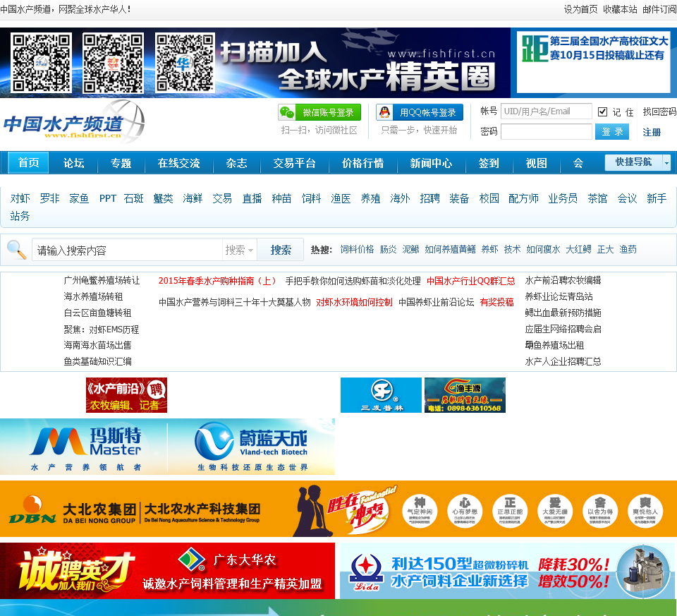Open the 站务 category link
677x616 pixels.
pos(20,215)
